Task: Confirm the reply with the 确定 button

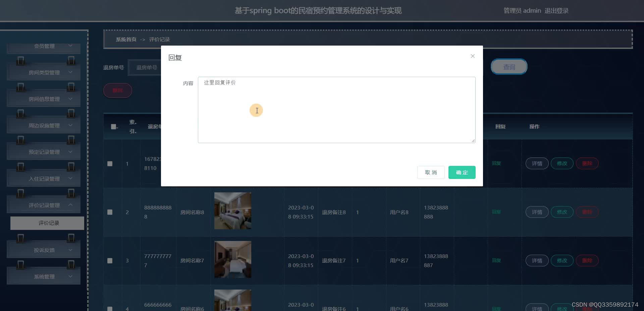Action: click(462, 172)
